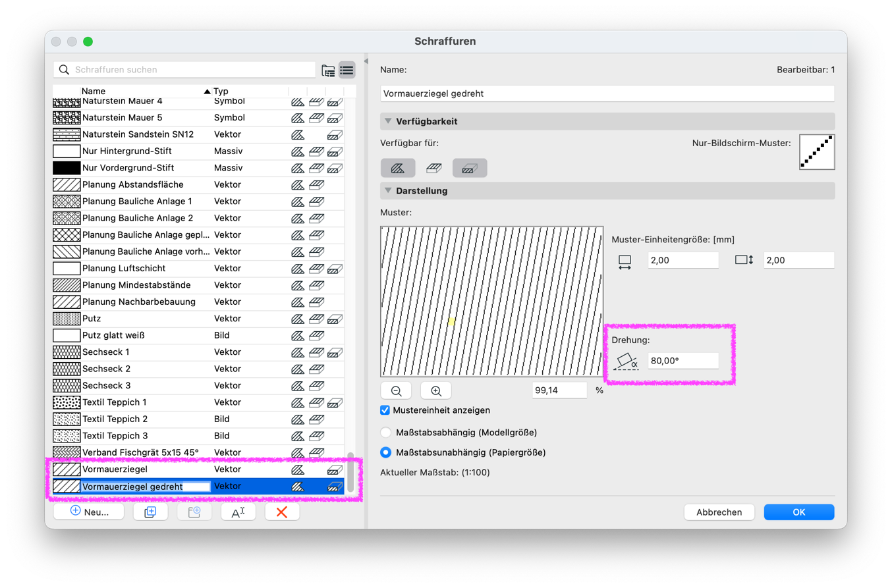Uncheck Mustereinheit anzeigen checkbox

click(x=386, y=410)
